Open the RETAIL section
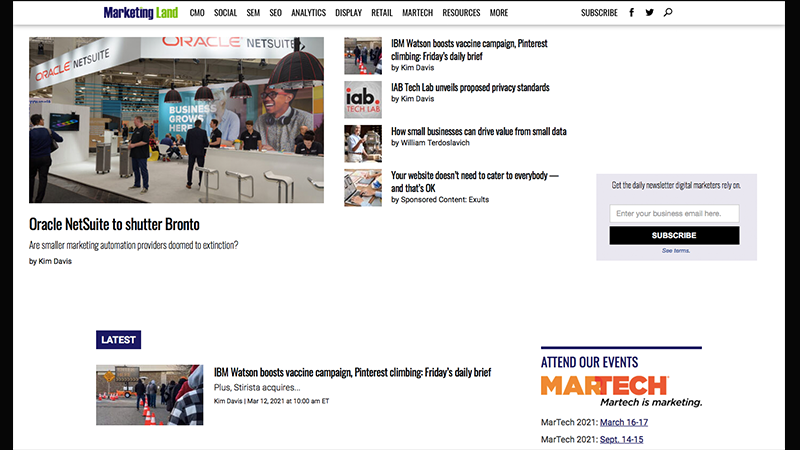 [x=382, y=13]
